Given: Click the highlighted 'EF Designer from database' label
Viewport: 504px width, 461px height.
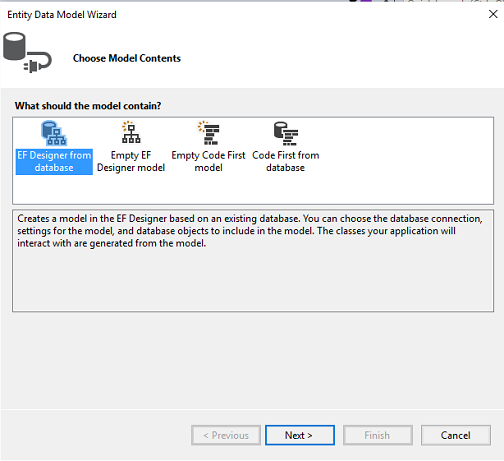Looking at the screenshot, I should (54, 161).
